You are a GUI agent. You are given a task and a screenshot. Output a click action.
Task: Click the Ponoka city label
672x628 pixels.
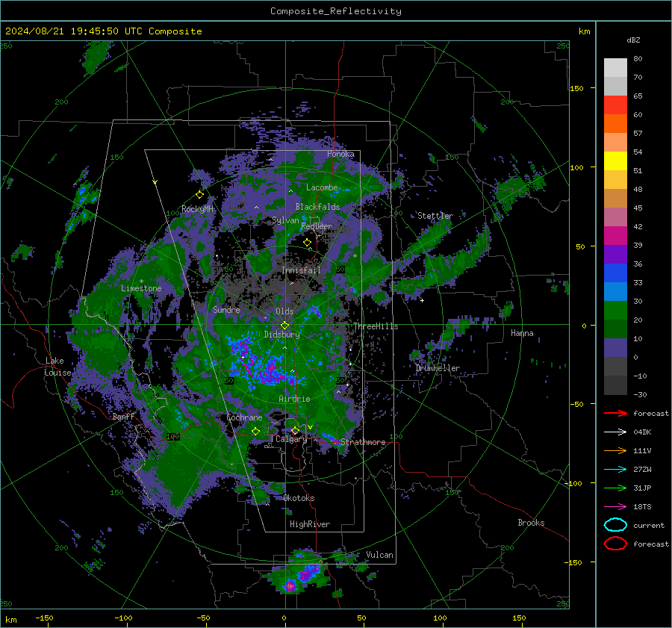[x=340, y=155]
